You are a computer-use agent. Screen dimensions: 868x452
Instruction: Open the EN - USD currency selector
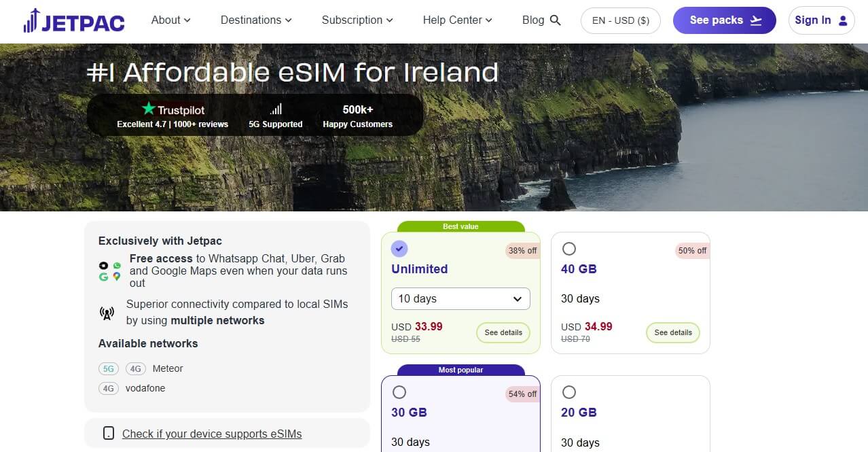[619, 20]
